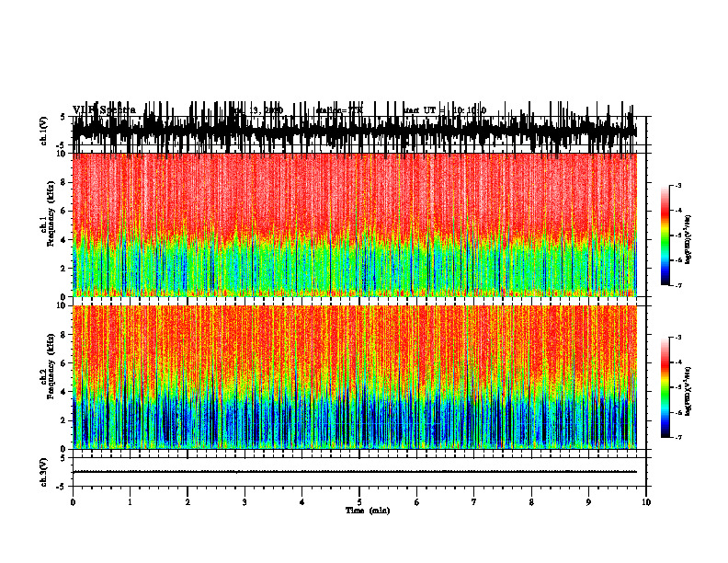Viewport: 728px width, 563px height.
Task: Click time axis tick label '3'
Action: coord(245,502)
